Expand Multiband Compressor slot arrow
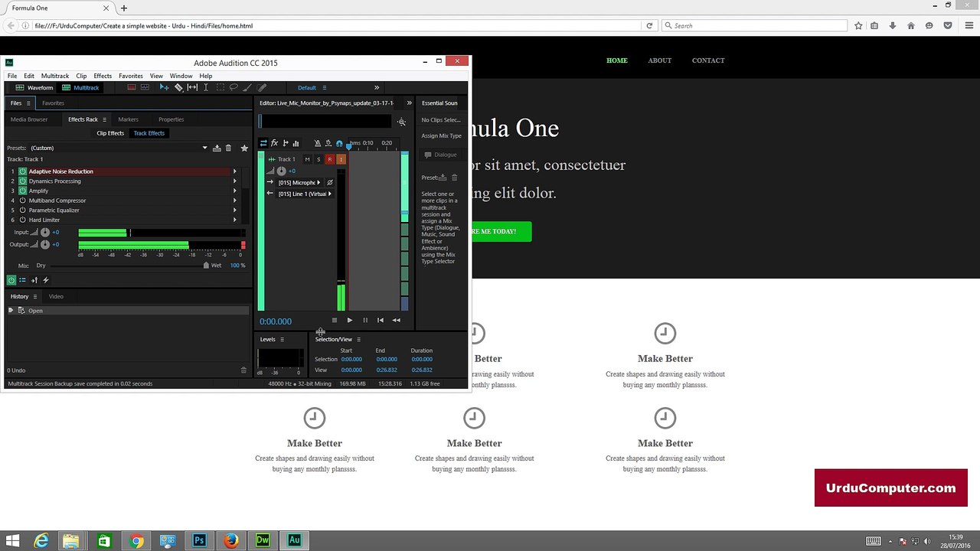Viewport: 980px width, 551px height. point(235,201)
